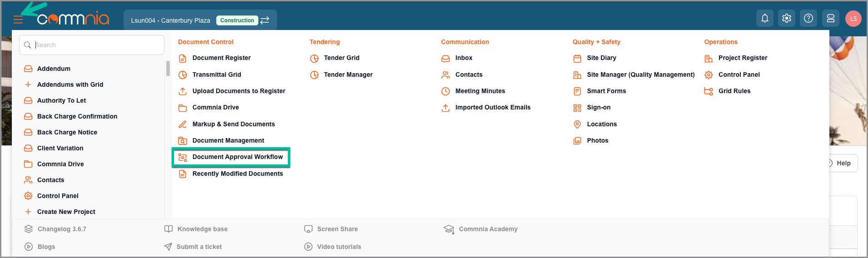Select Document Approval Workflow
The width and height of the screenshot is (868, 258).
point(237,157)
